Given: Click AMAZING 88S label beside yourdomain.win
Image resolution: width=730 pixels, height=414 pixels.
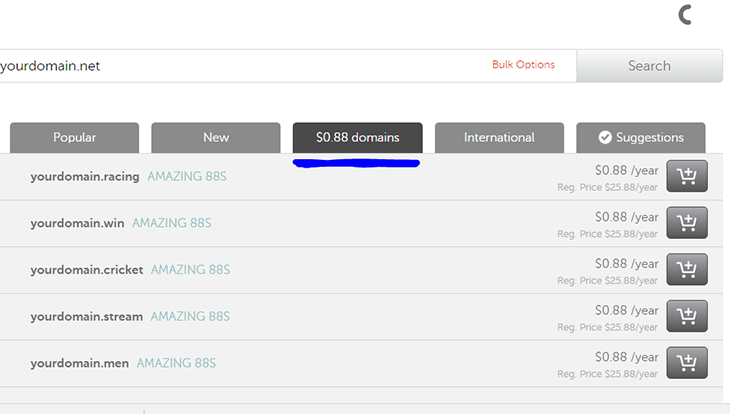Looking at the screenshot, I should tap(172, 223).
